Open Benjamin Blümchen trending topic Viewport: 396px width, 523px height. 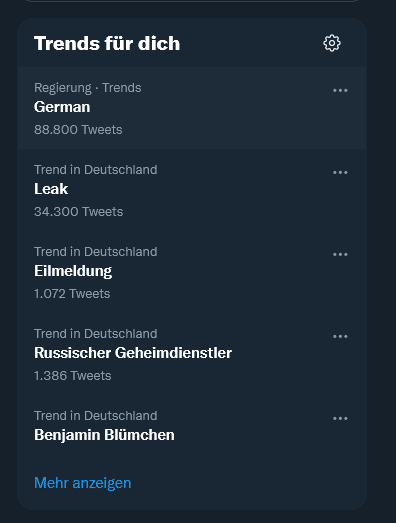(x=104, y=435)
